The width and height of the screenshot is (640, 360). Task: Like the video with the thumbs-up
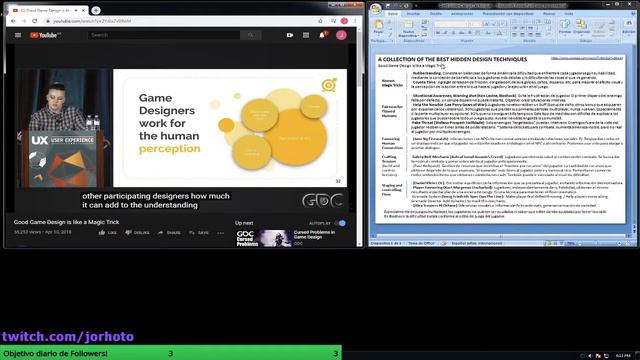point(107,233)
